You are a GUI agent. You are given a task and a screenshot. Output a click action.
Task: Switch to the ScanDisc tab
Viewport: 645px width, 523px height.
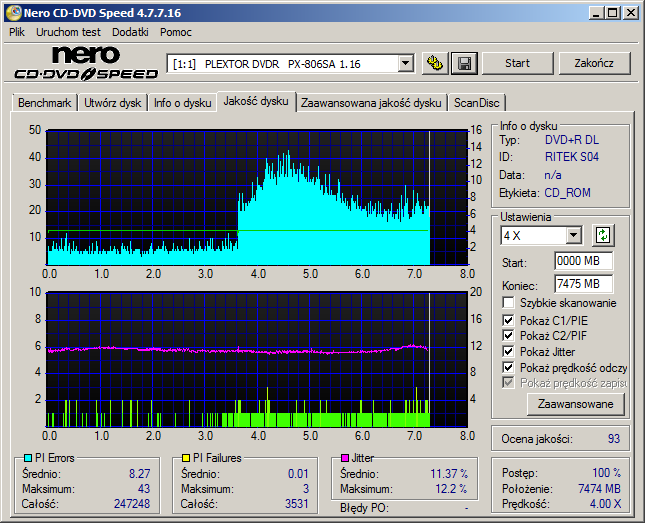click(x=476, y=103)
